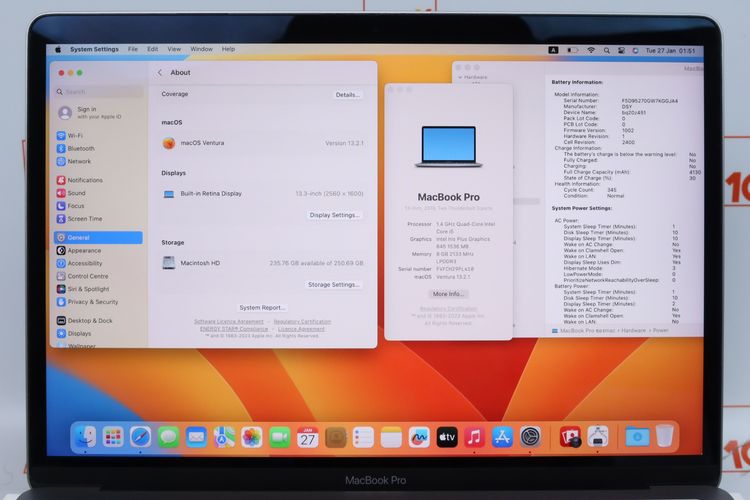Open Messages app in the Dock
This screenshot has height=500, width=750.
168,436
